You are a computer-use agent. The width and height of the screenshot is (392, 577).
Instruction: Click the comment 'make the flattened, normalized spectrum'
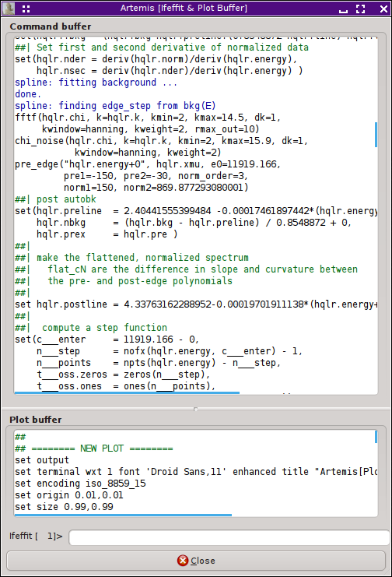click(x=142, y=258)
